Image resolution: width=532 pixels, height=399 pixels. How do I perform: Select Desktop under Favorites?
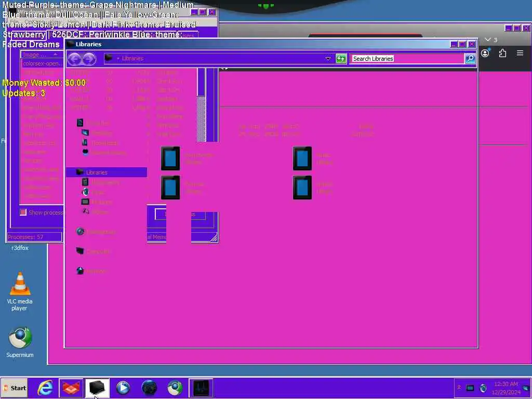click(97, 133)
